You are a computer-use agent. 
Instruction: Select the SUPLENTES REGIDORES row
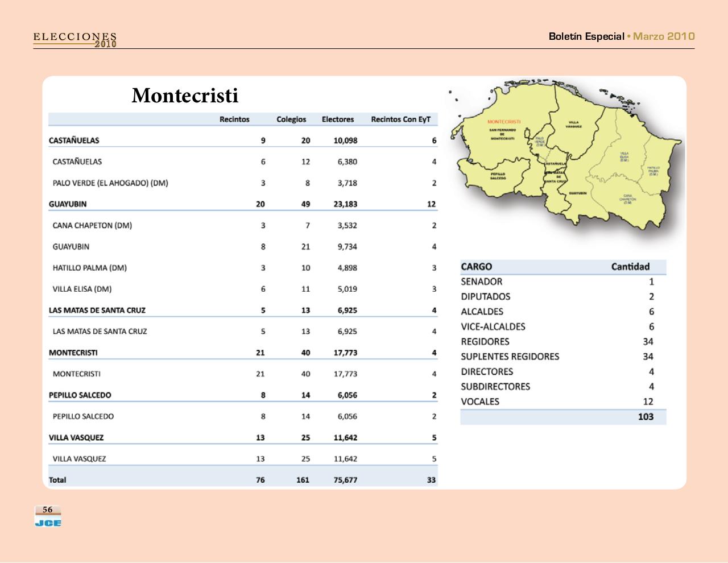(510, 357)
